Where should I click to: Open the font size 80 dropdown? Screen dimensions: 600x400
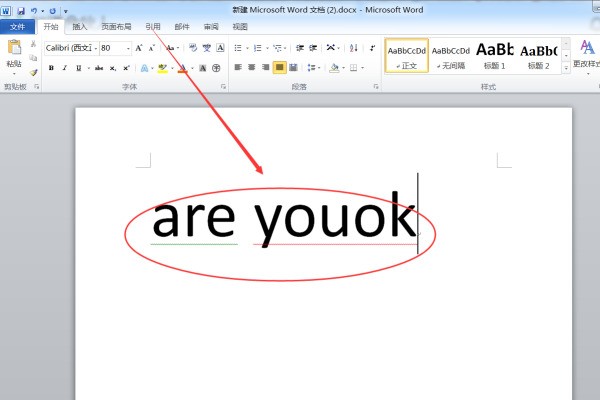127,48
